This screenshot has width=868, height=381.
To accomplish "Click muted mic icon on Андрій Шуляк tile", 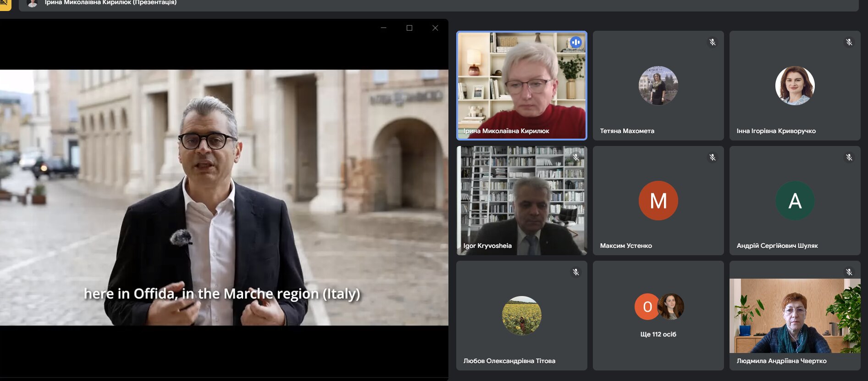I will [849, 157].
